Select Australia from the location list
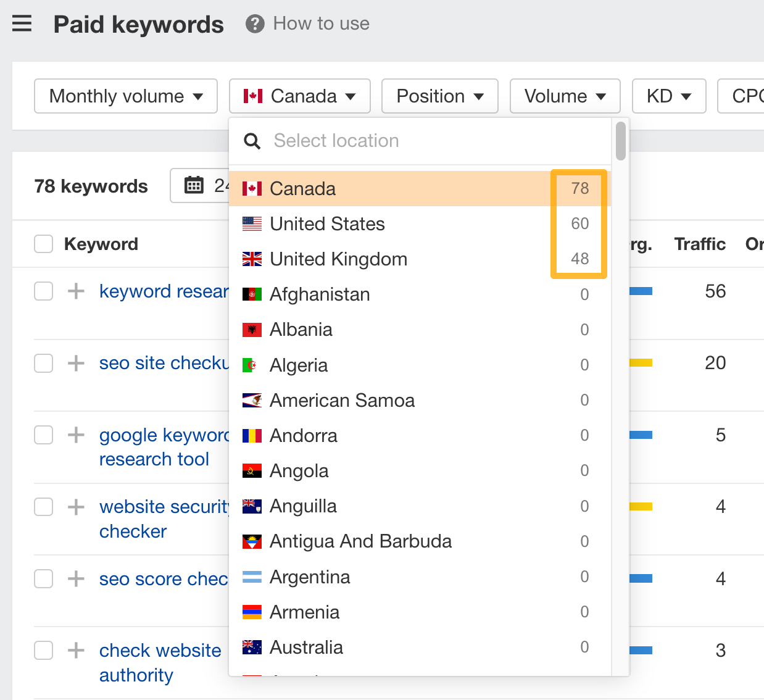 pyautogui.click(x=306, y=647)
